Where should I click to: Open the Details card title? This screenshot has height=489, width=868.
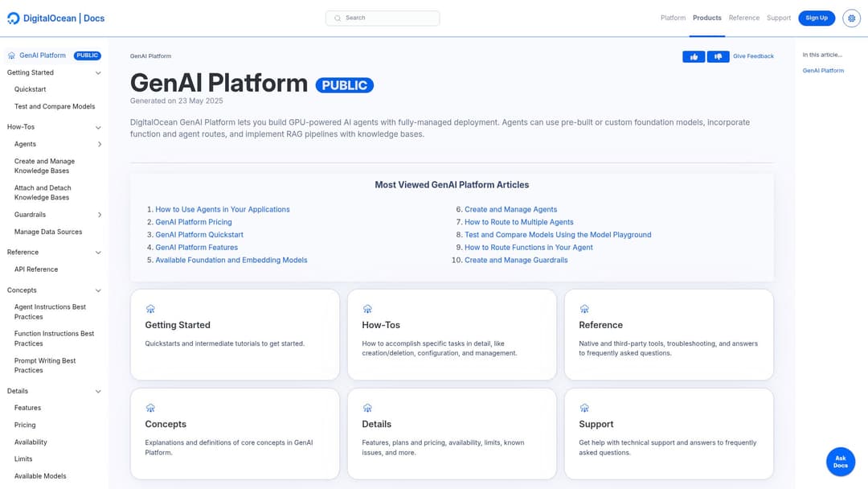(x=376, y=424)
